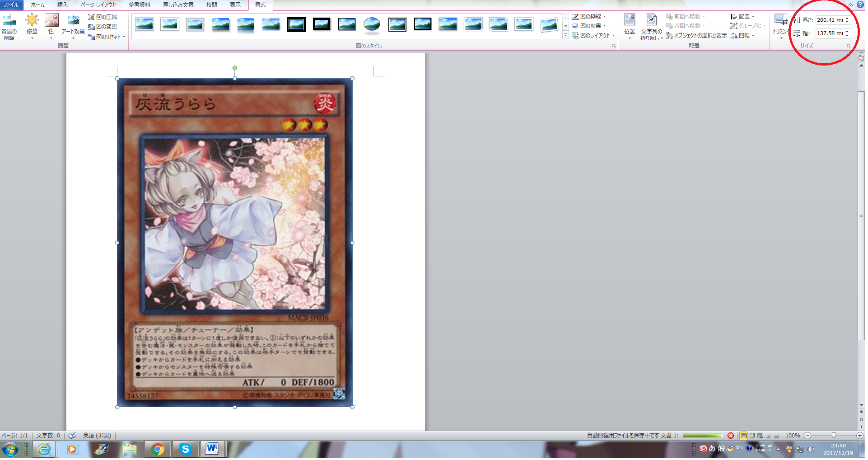The image size is (868, 460).
Task: Click the width (幅) input field
Action: 830,33
